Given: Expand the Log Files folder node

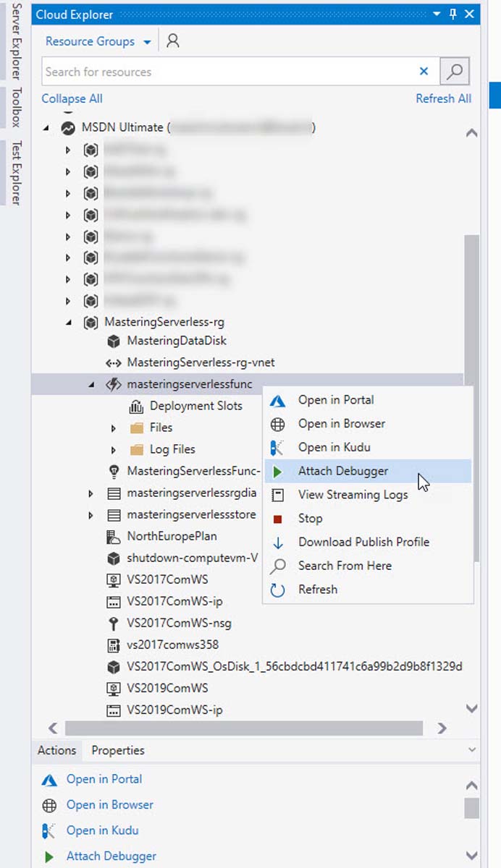Looking at the screenshot, I should pos(113,450).
